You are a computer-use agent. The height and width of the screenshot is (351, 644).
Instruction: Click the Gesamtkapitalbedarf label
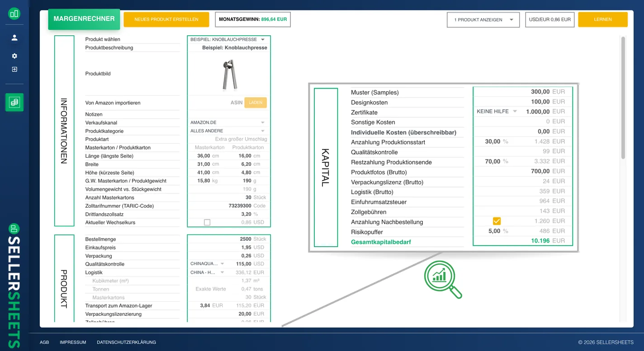click(x=381, y=242)
